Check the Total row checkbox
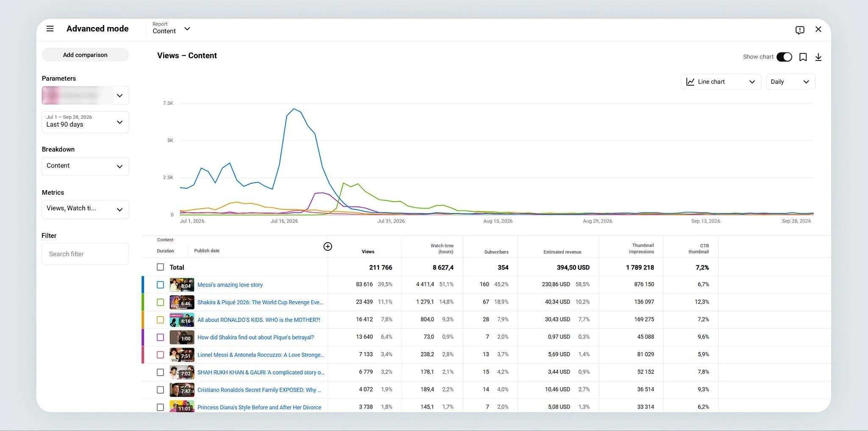Viewport: 868px width, 431px height. click(160, 267)
